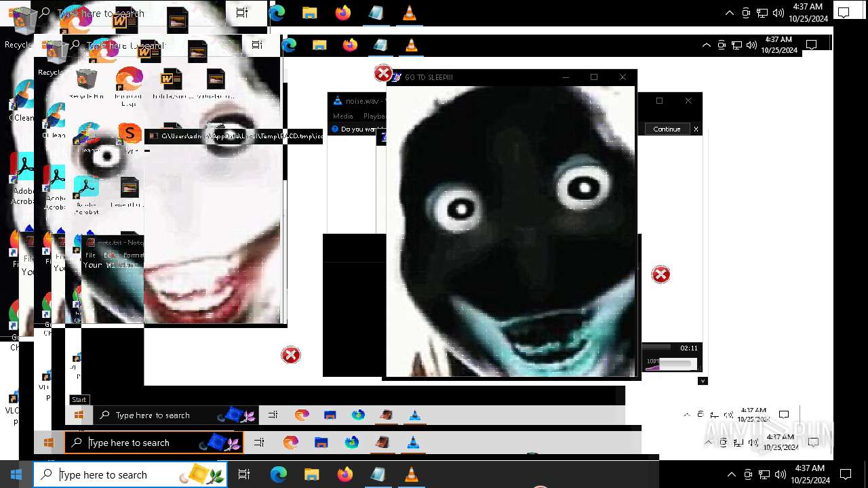Click the red error icon right of the dark face
Viewport: 868px width, 488px height.
coord(660,274)
